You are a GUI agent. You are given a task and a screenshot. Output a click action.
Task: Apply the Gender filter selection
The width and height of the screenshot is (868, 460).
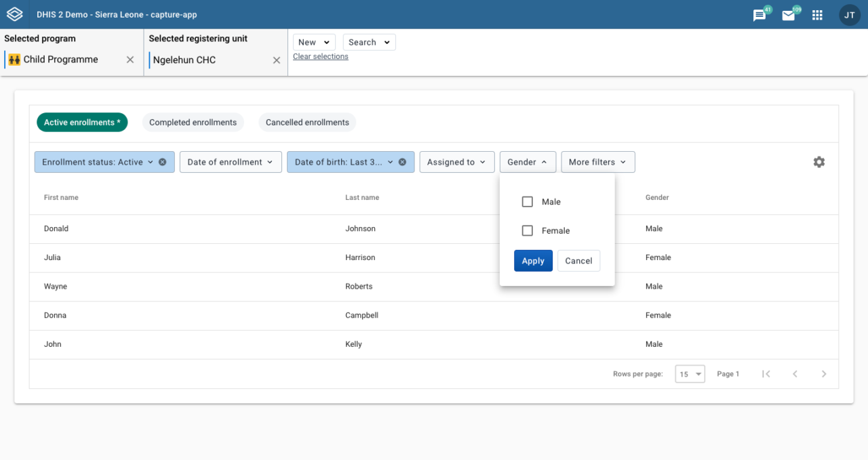pyautogui.click(x=533, y=260)
